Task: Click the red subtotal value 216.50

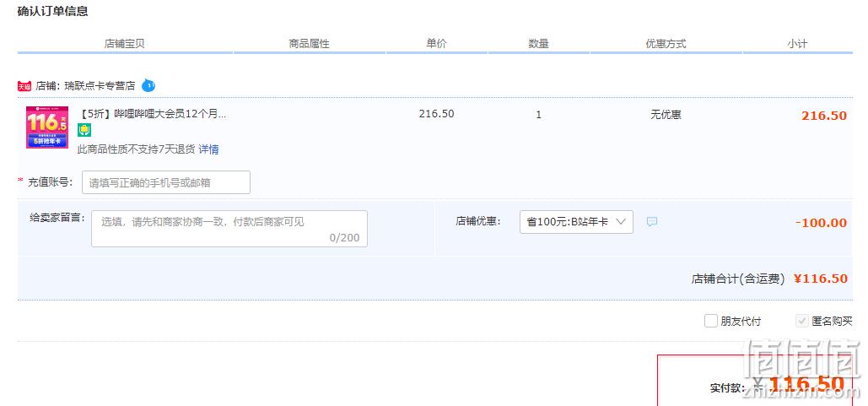Action: click(x=823, y=116)
